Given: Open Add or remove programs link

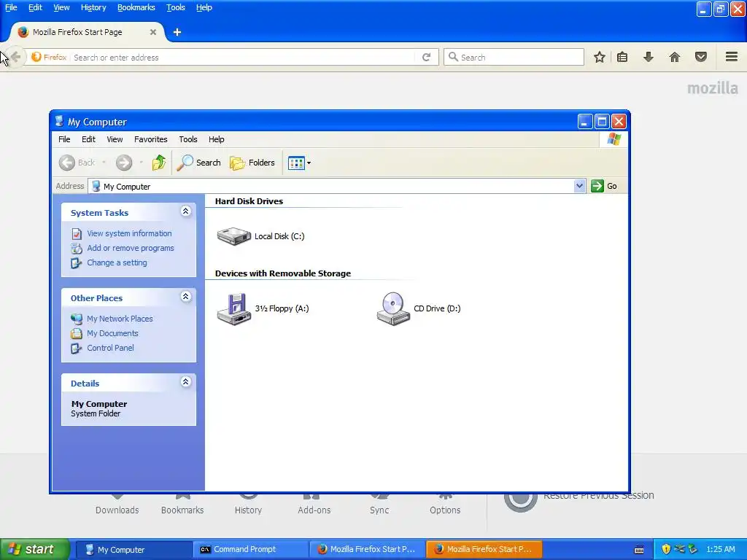Looking at the screenshot, I should 130,248.
